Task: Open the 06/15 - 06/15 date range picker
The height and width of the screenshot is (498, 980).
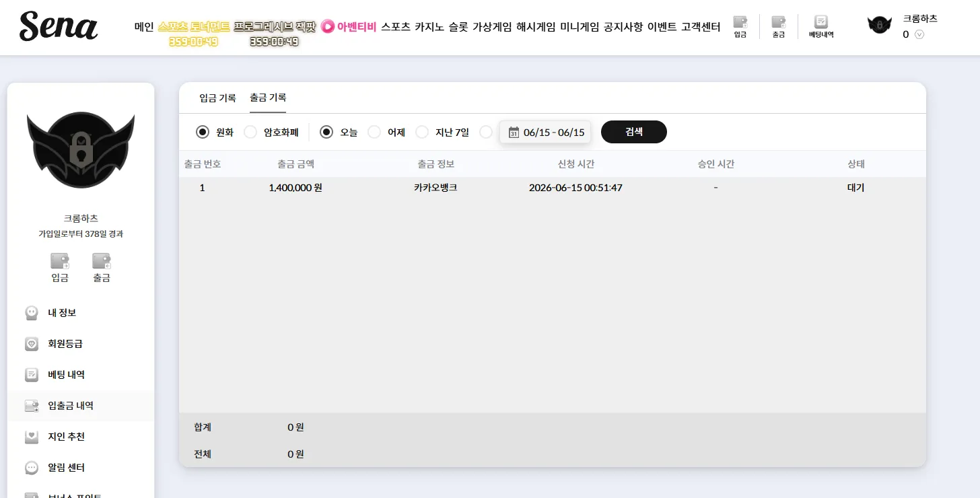Action: (545, 132)
